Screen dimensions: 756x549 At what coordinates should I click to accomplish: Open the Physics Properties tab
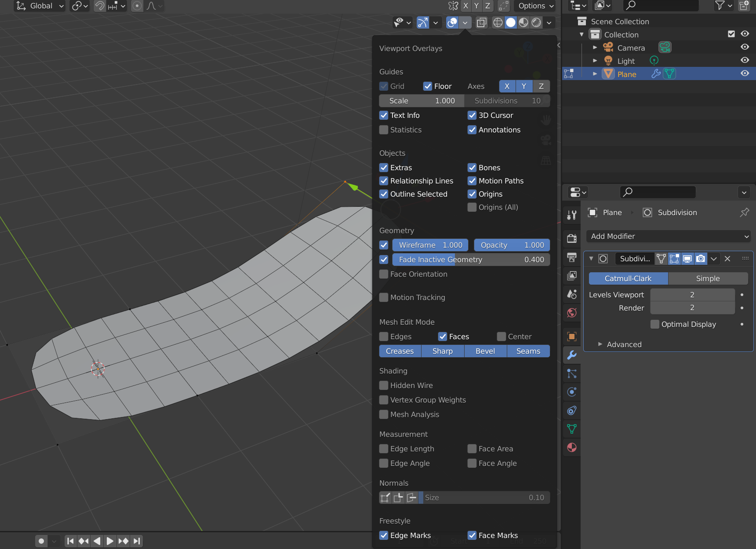coord(572,392)
